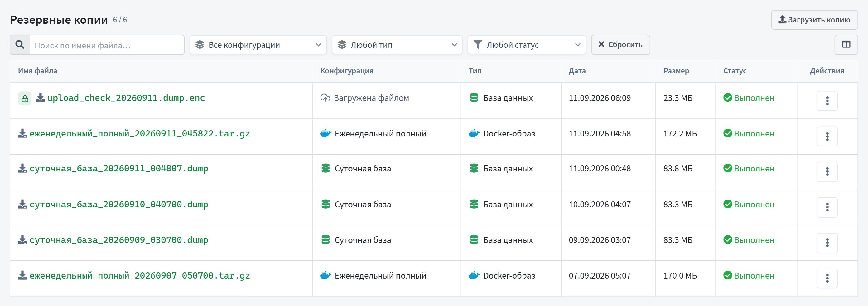Click the download icon for суточная_база_20260911_004807.dump
The width and height of the screenshot is (868, 306).
click(x=22, y=168)
